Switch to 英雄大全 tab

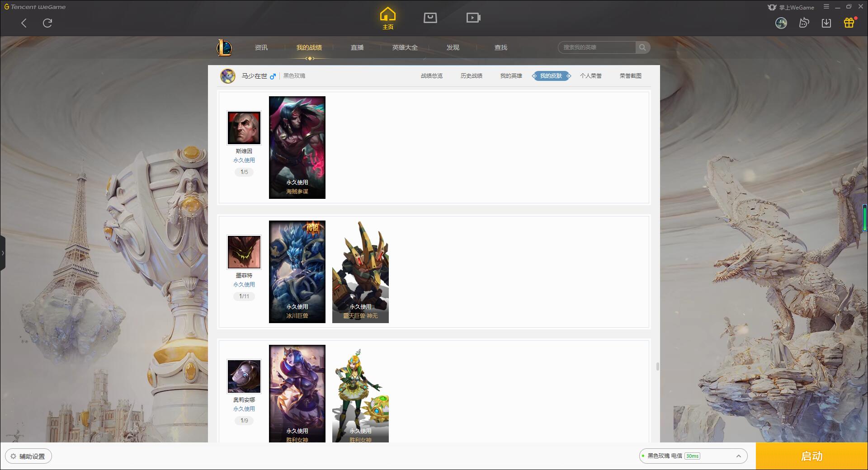[405, 47]
